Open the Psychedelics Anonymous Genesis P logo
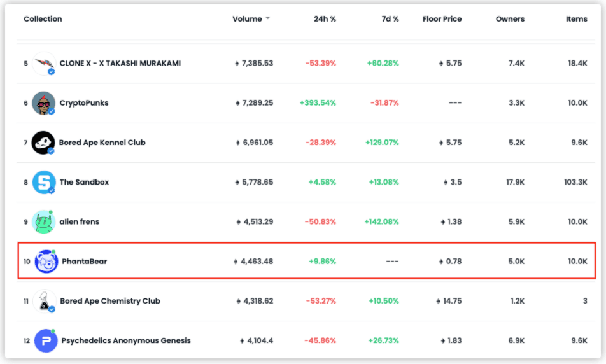The image size is (606, 364). tap(46, 341)
